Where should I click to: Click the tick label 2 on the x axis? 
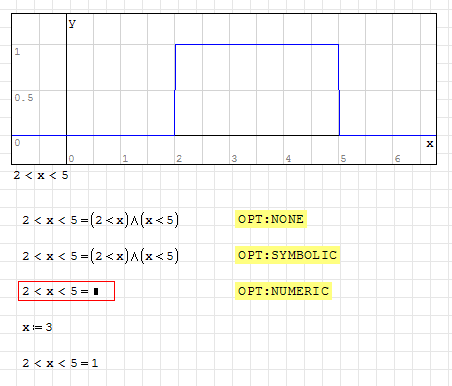coord(179,159)
